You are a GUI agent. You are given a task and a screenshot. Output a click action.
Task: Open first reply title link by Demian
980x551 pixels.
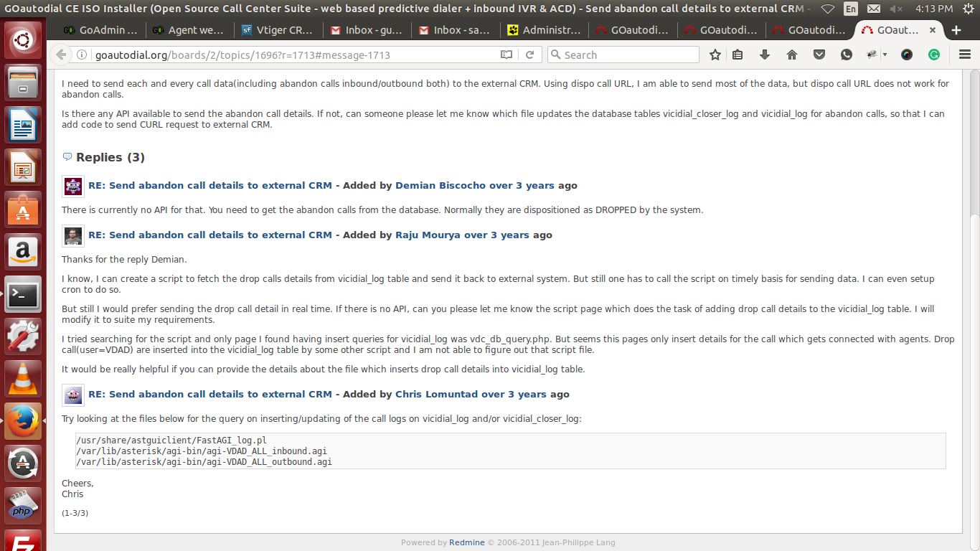[x=209, y=185]
